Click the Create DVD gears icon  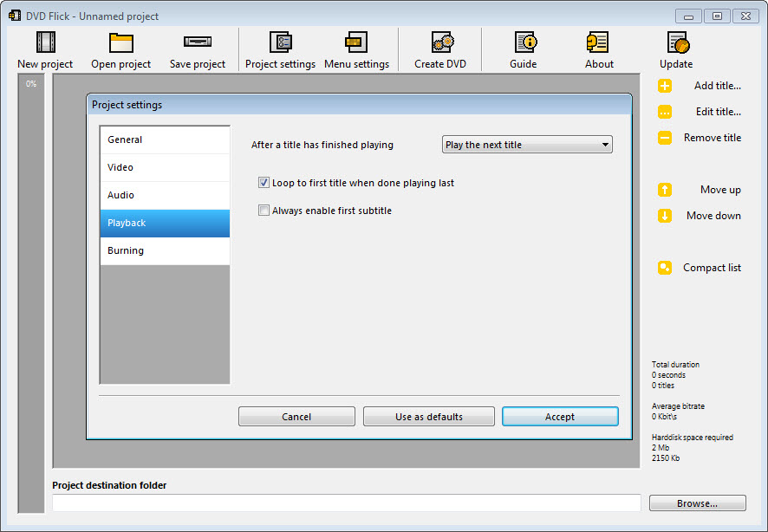[443, 42]
